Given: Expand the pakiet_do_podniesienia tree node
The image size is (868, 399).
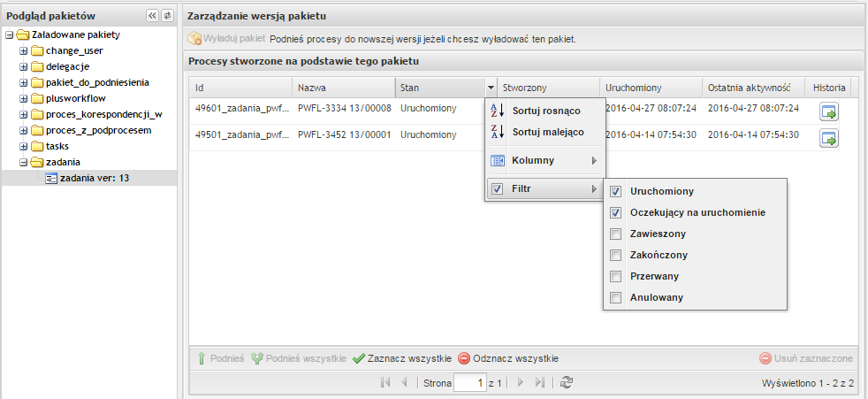Looking at the screenshot, I should pyautogui.click(x=24, y=83).
